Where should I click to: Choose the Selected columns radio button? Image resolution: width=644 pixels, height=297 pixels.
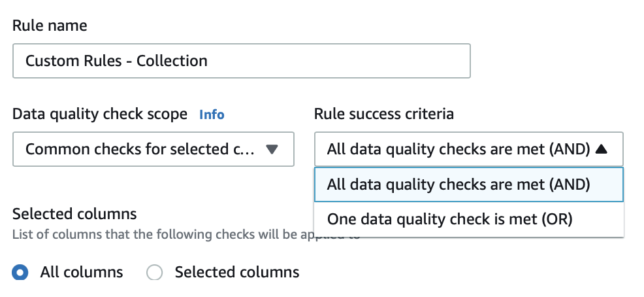click(155, 272)
